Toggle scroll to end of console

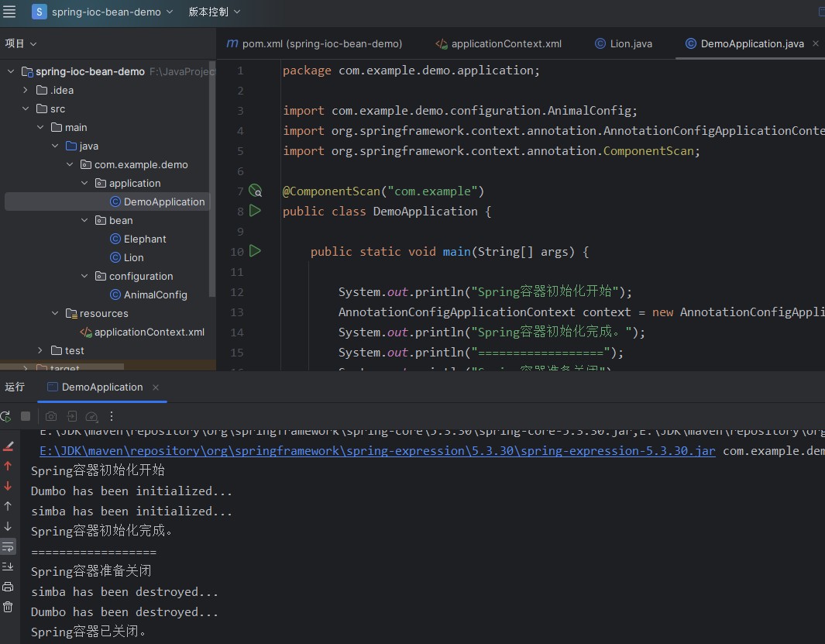(x=8, y=567)
